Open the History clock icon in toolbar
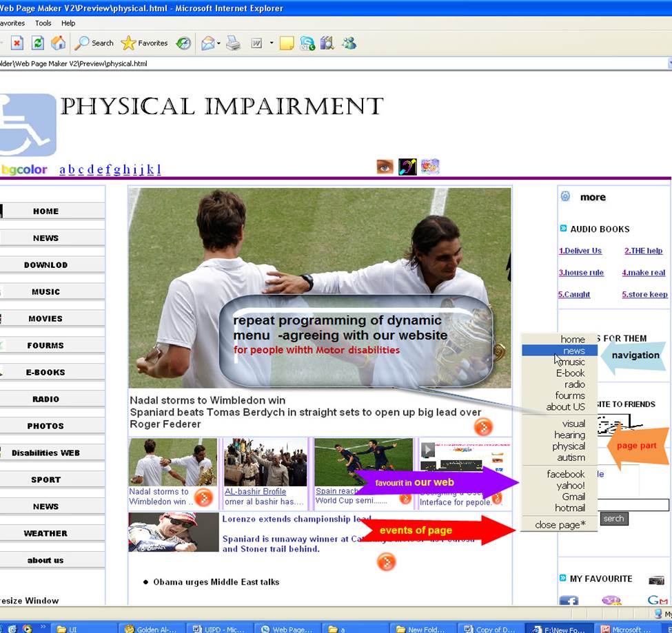 [x=183, y=43]
